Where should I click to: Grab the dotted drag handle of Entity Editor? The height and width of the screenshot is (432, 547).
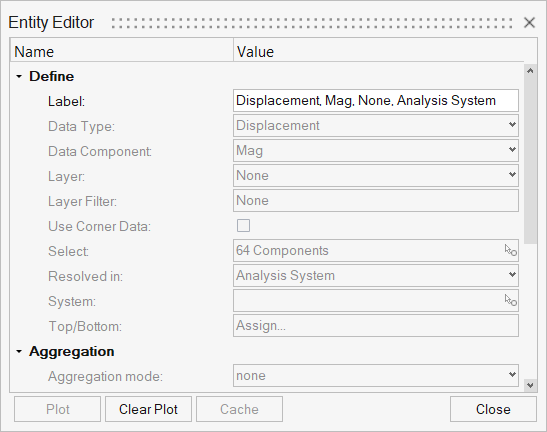point(312,23)
